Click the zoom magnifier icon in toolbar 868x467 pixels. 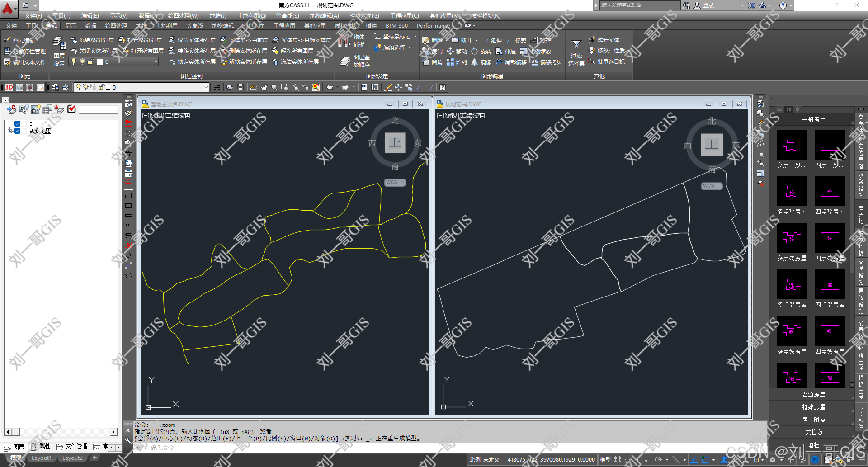click(x=274, y=87)
